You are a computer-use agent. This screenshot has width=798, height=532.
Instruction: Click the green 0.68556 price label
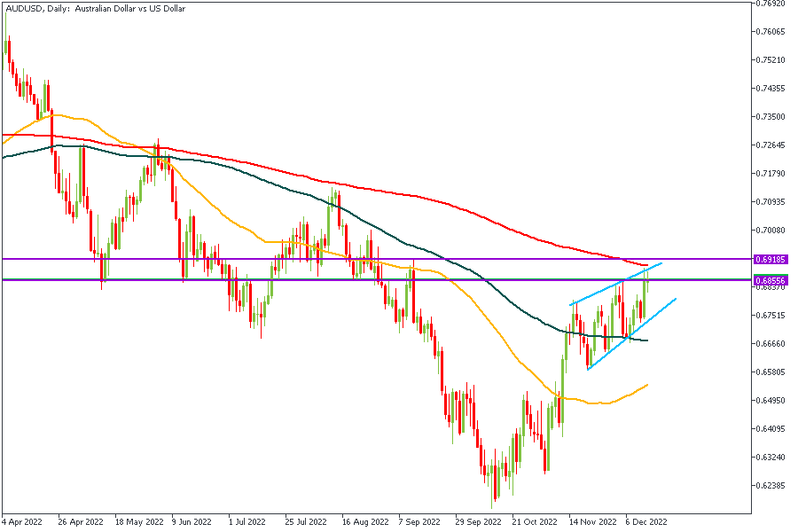[x=769, y=280]
